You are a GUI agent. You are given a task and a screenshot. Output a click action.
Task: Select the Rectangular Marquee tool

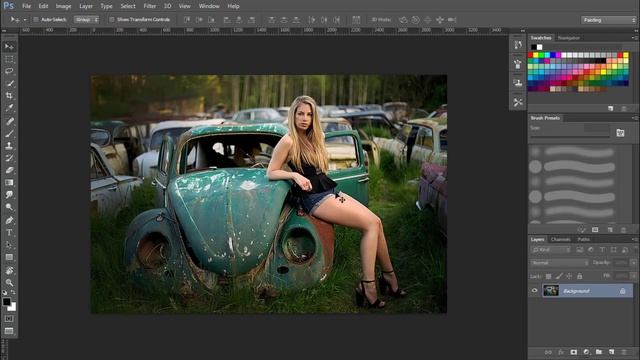pyautogui.click(x=9, y=59)
